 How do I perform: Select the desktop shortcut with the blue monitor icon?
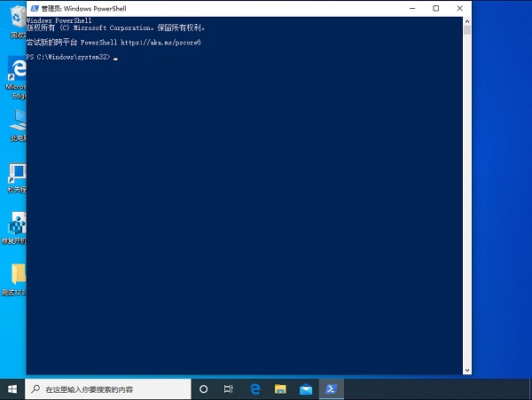pyautogui.click(x=17, y=177)
